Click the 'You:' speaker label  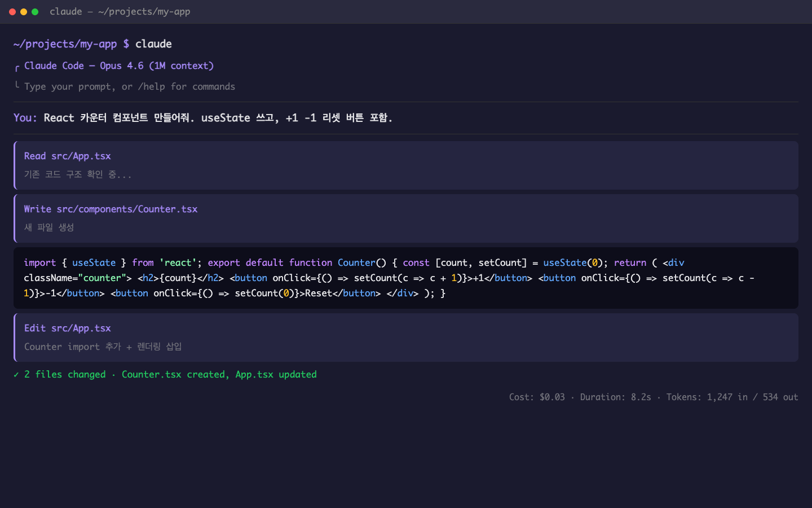tap(25, 118)
